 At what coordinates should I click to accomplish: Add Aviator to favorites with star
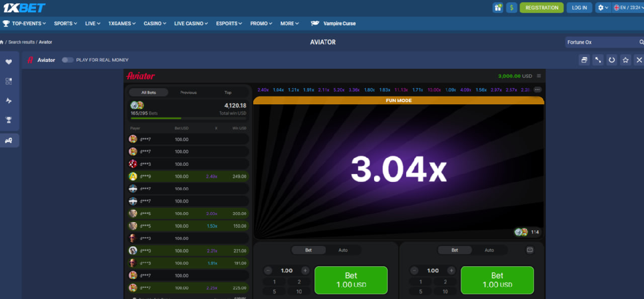click(x=625, y=60)
